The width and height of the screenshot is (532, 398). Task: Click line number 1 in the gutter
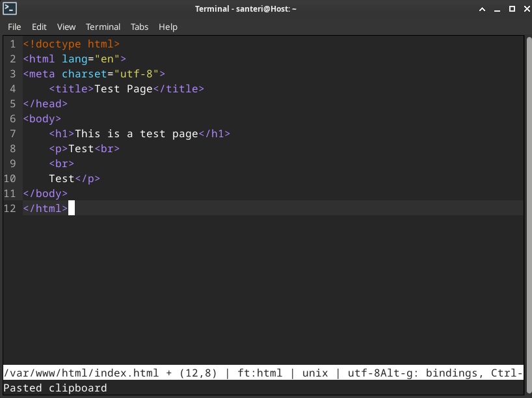[x=12, y=44]
